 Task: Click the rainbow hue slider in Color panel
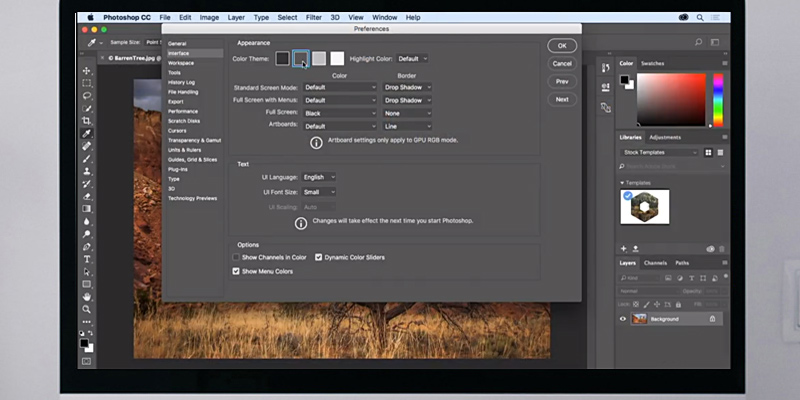click(x=718, y=100)
